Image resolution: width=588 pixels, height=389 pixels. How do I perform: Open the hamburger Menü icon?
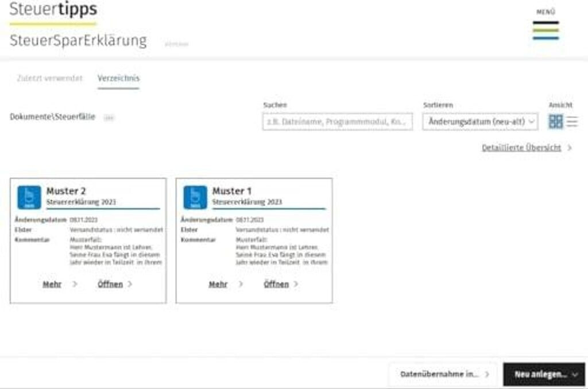[x=545, y=30]
